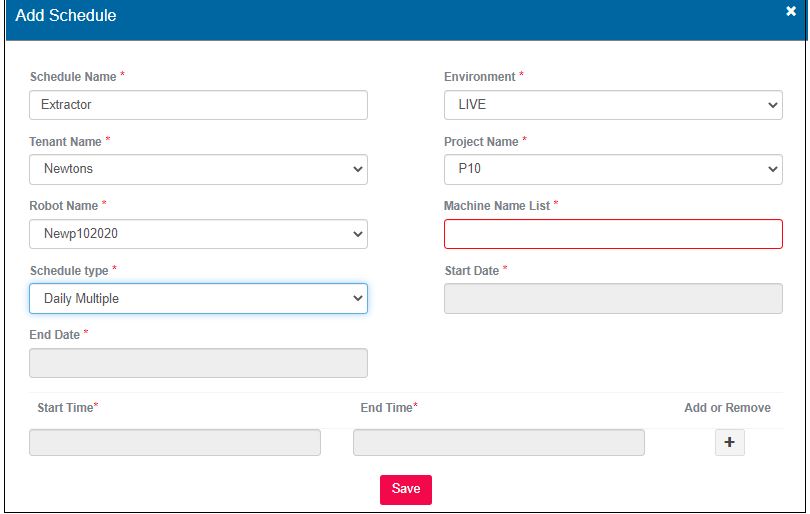Click the Machine Name List label
This screenshot has width=810, height=514.
tap(497, 206)
